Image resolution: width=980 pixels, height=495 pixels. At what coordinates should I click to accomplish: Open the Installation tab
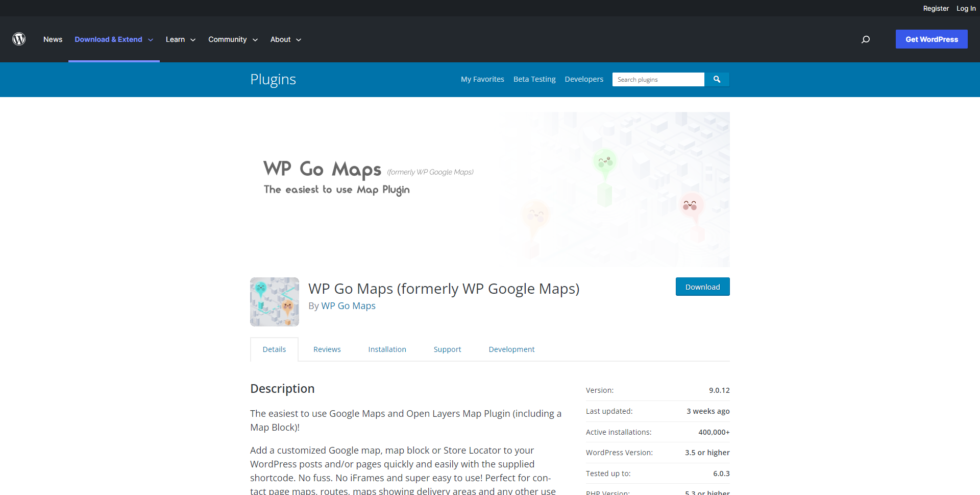[x=387, y=349]
